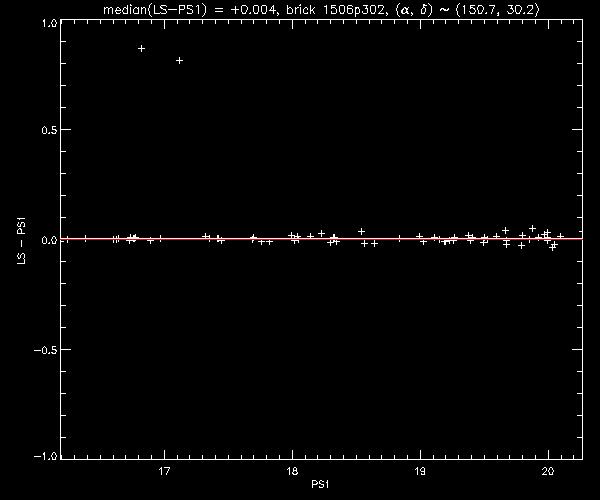Click the 'median(LS−PS1) = +0.004' title text
Screen dimensions: 600x500
click(189, 10)
